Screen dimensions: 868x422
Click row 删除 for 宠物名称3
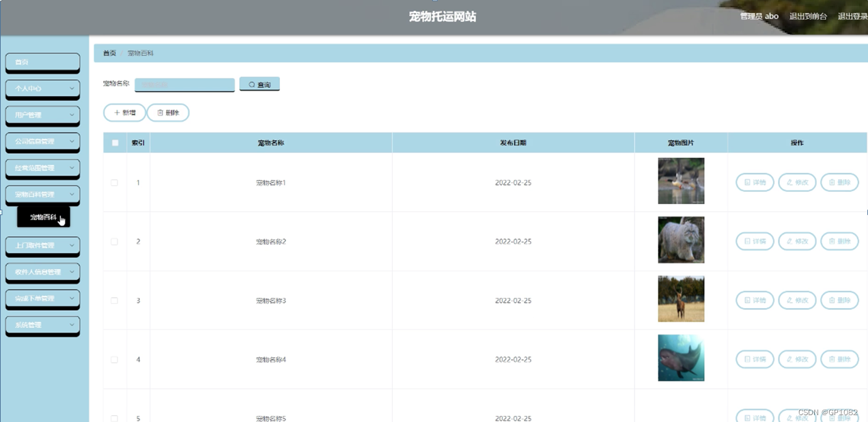click(839, 300)
